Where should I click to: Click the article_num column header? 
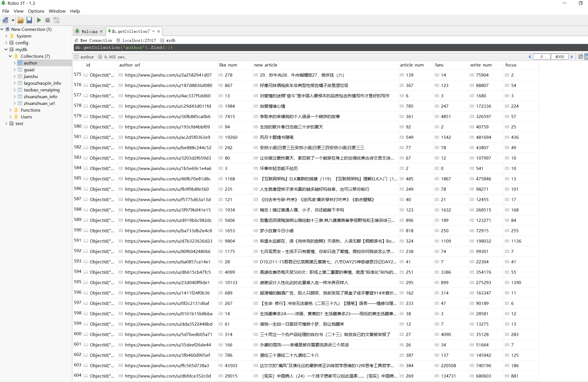click(416, 65)
